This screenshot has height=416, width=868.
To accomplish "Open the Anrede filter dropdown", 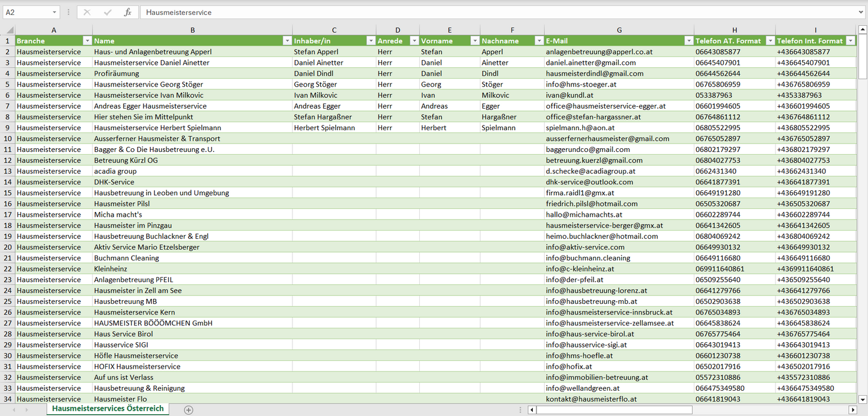I will (x=414, y=41).
